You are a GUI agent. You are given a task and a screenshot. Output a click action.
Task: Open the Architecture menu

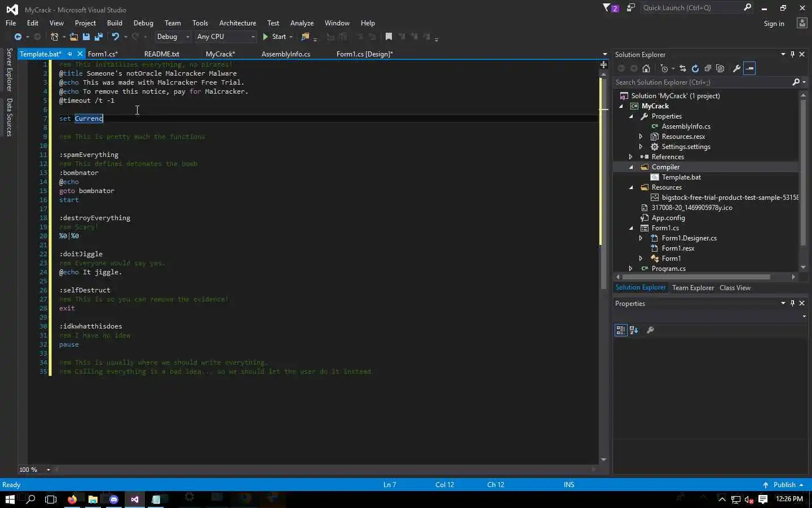click(x=237, y=23)
